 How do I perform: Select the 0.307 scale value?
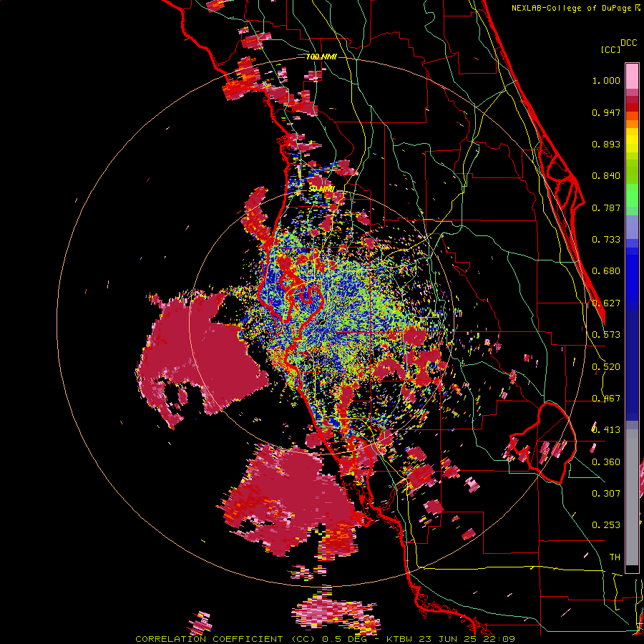[606, 494]
